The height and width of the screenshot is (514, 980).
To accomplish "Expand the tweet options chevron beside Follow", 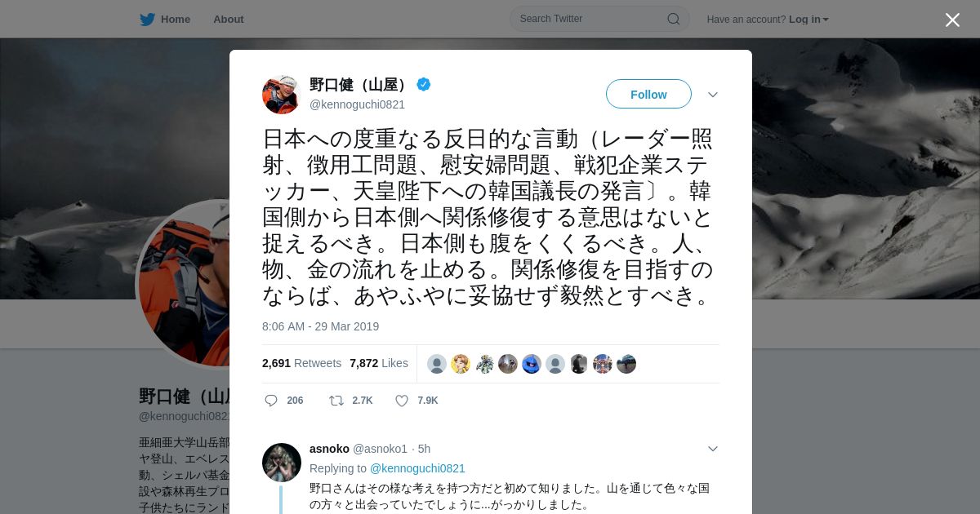I will tap(713, 95).
